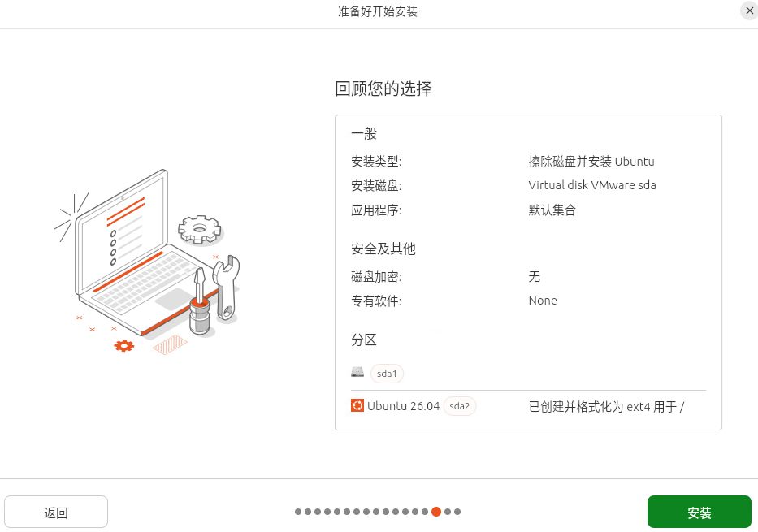Click the small orange gear graphic

pyautogui.click(x=123, y=345)
